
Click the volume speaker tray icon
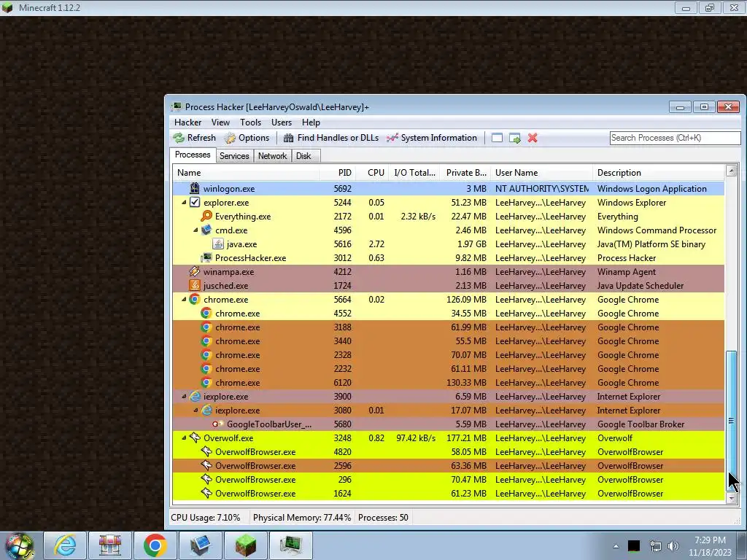click(x=673, y=546)
